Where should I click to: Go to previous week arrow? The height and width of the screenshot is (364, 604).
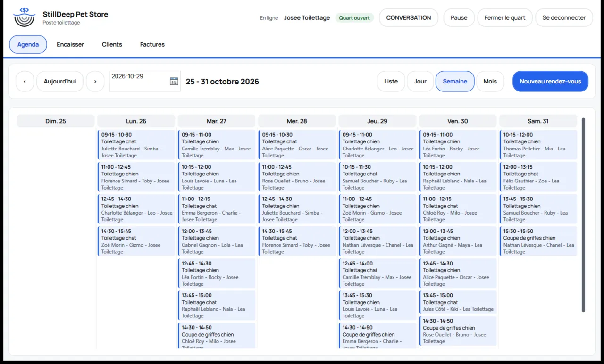25,81
